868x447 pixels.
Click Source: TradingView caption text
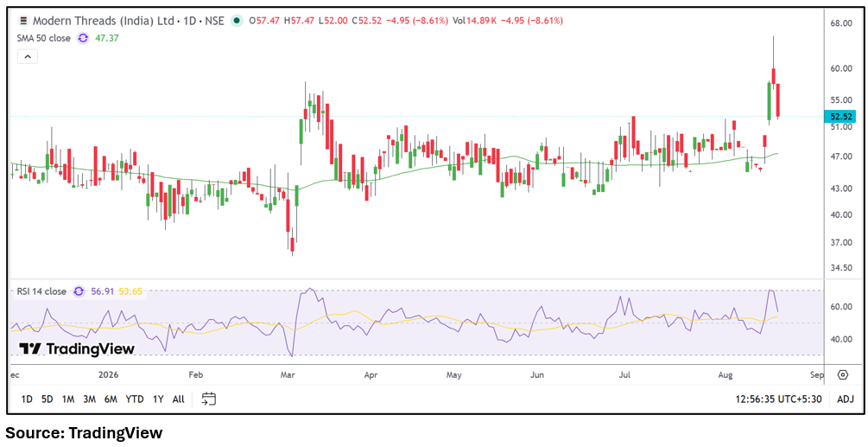(84, 432)
